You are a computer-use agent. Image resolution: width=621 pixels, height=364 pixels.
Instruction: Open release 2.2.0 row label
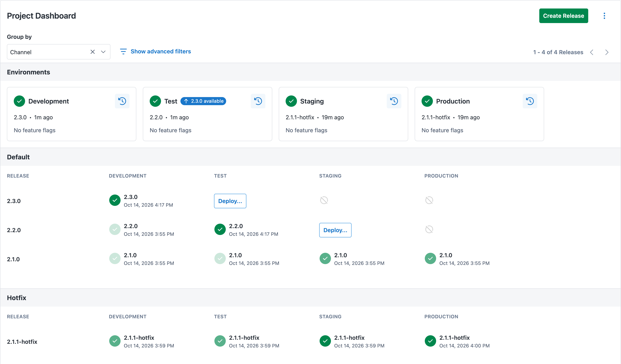tap(14, 230)
